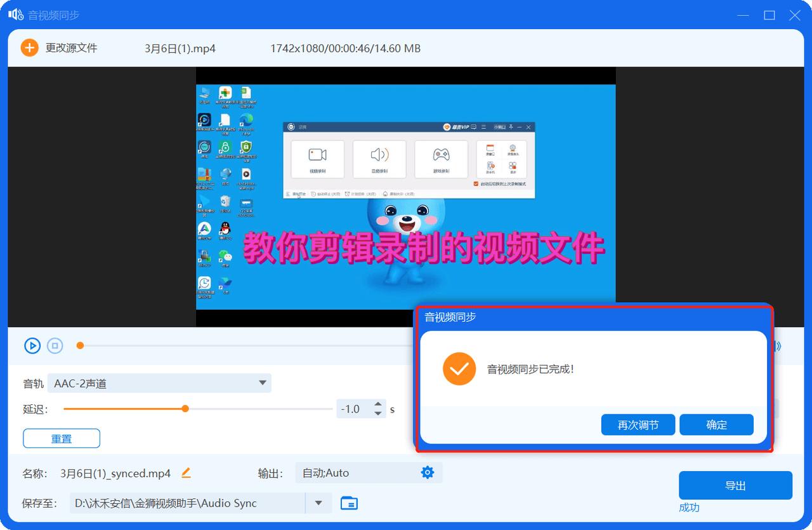Export the synced video with 导出

(735, 485)
